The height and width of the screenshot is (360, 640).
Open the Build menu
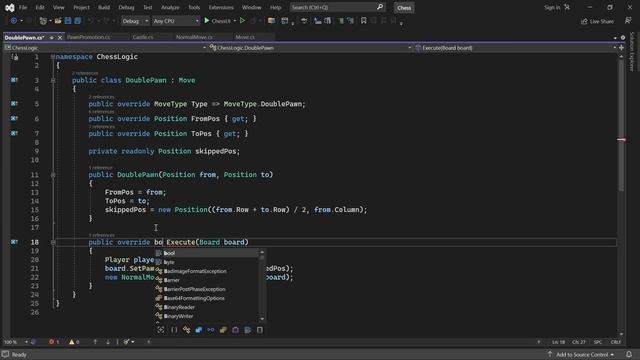[104, 7]
